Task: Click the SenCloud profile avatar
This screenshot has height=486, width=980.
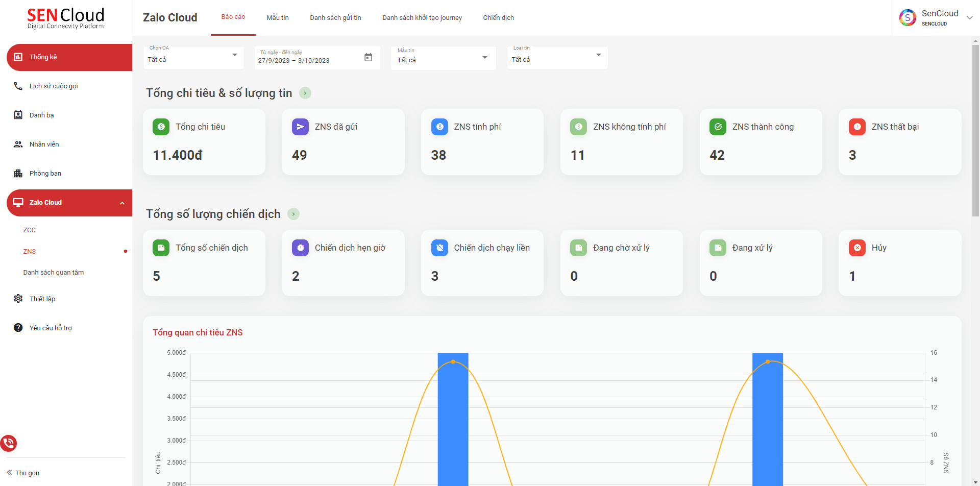Action: 907,18
